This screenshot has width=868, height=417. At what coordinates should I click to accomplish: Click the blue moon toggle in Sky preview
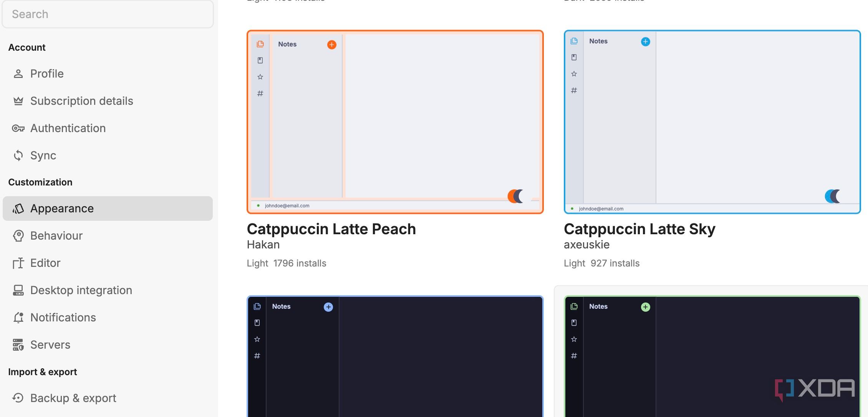tap(833, 196)
